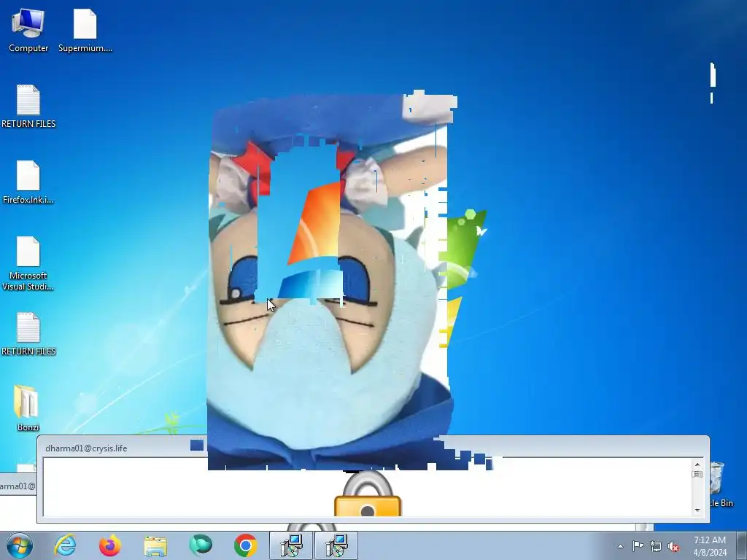Click the Show desktop button at taskbar end
The image size is (747, 560).
coord(742,545)
